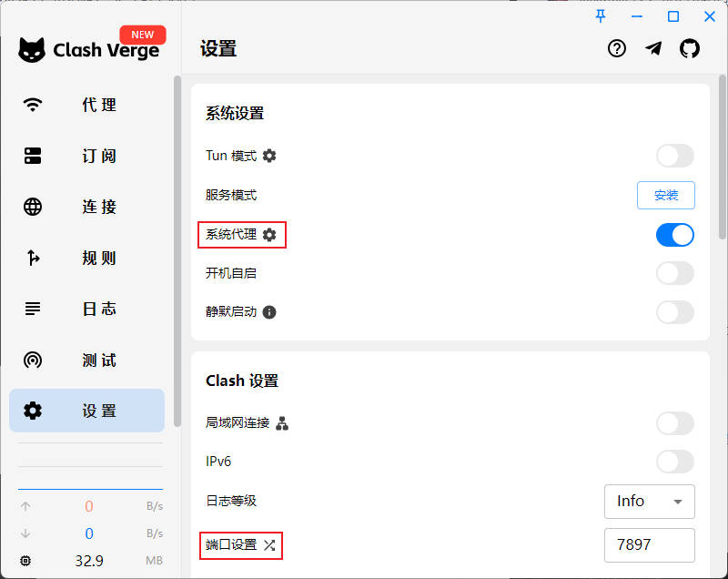The image size is (728, 579).
Task: Select the 设置 settings sidebar item
Action: point(86,411)
